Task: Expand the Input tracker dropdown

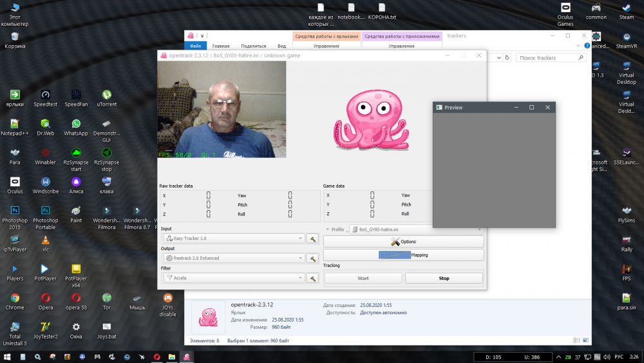Action: click(x=300, y=239)
